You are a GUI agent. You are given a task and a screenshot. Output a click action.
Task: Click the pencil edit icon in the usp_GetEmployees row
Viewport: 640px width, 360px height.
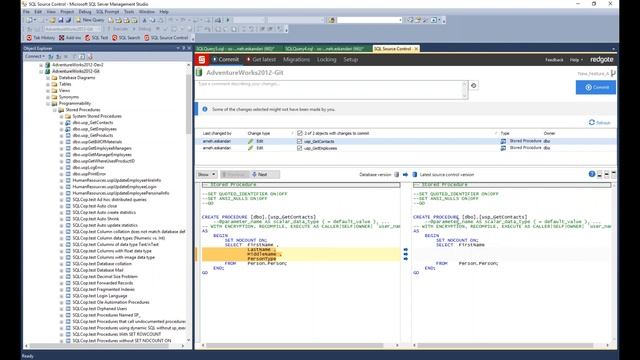pos(251,148)
